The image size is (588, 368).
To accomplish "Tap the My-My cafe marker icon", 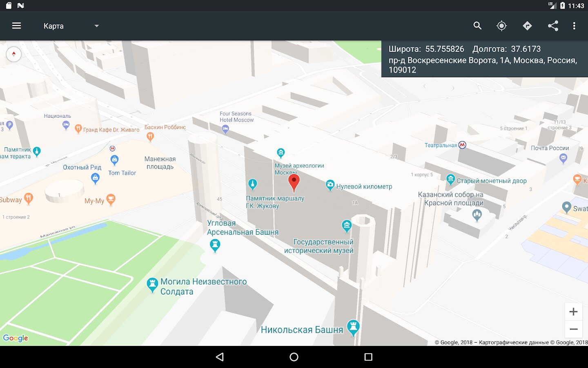I will (x=111, y=200).
